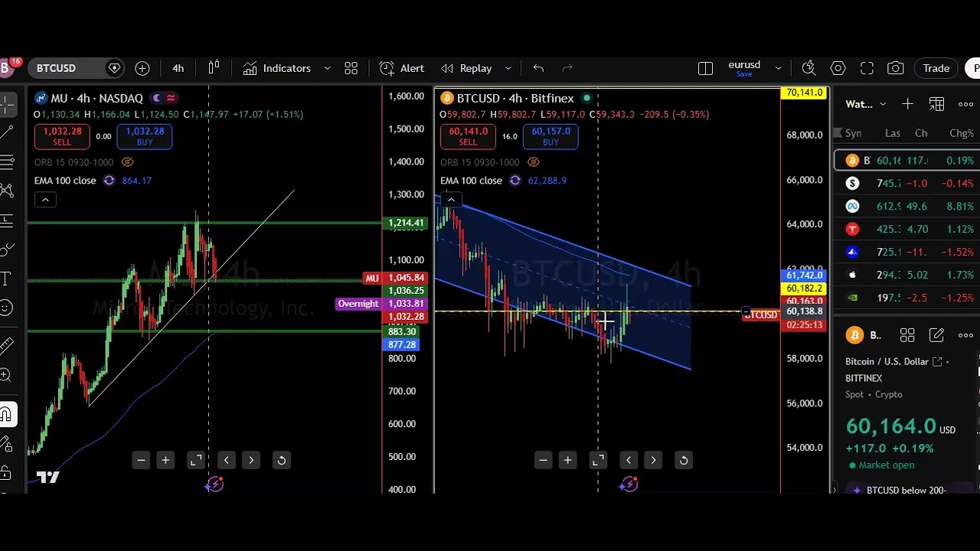980x551 pixels.
Task: Expand the eurusd layout dropdown arrow
Action: pyautogui.click(x=779, y=68)
